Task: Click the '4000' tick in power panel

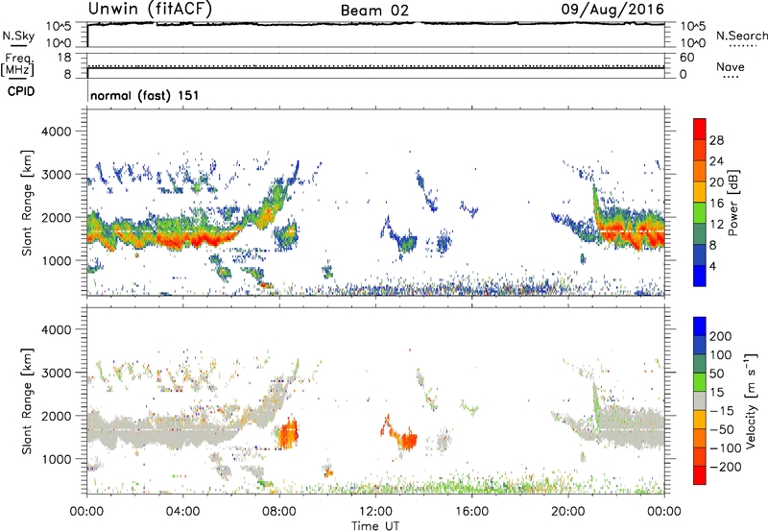Action: pos(57,132)
